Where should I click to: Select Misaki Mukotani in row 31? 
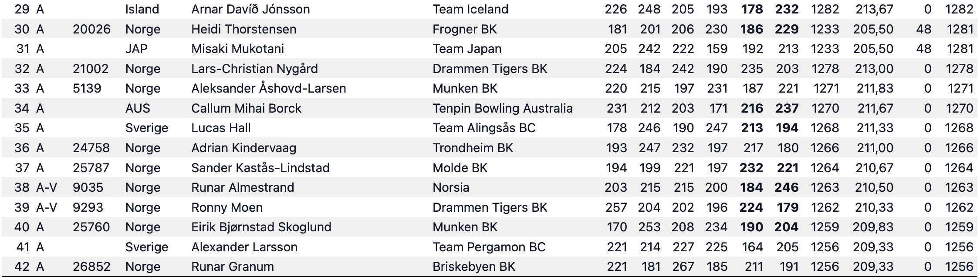(x=237, y=49)
